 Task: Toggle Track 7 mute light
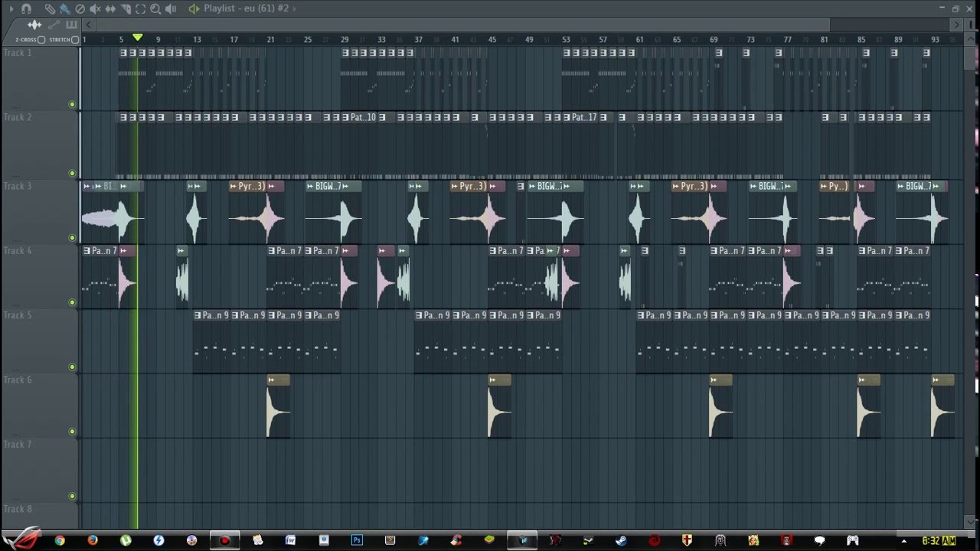[72, 496]
